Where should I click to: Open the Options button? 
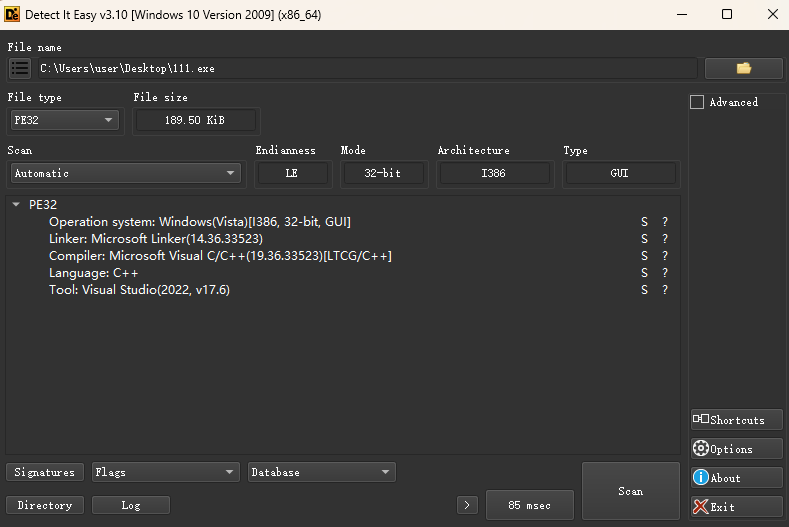[x=737, y=448]
